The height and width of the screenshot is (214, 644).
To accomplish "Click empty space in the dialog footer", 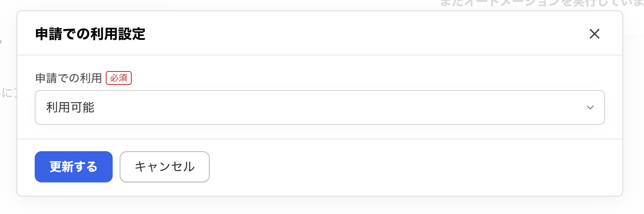I will pyautogui.click(x=390, y=167).
